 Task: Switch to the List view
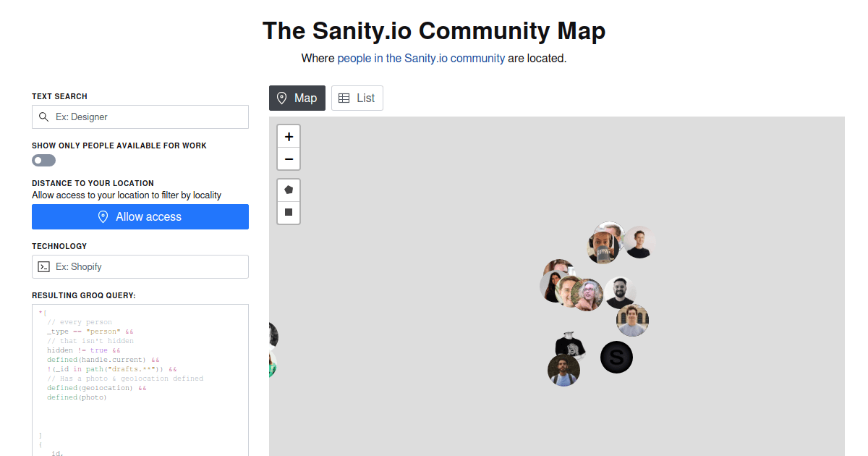[357, 98]
